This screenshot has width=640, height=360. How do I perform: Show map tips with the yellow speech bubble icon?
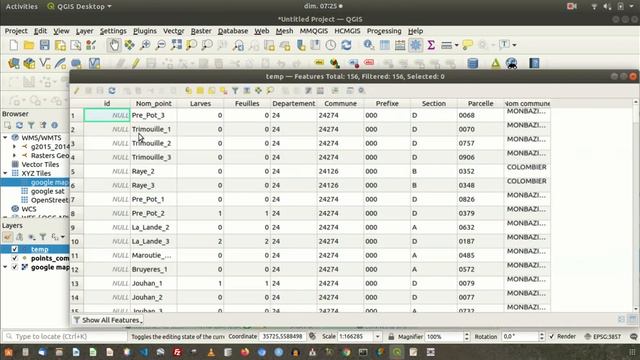467,45
